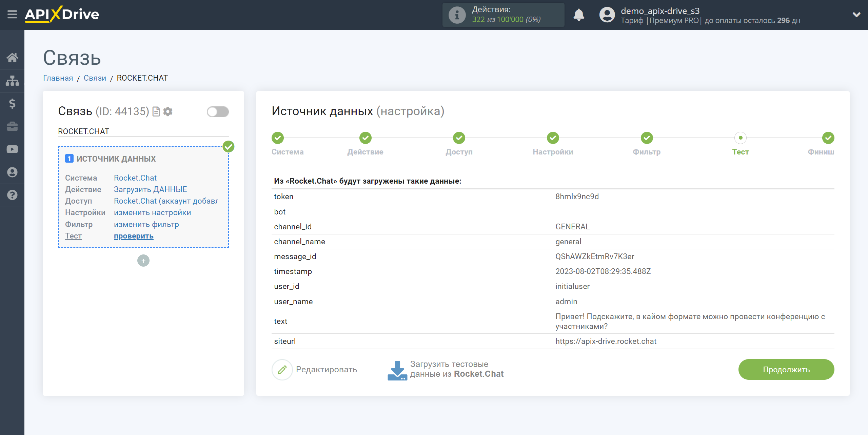
Task: Select the Настройки step
Action: [553, 138]
